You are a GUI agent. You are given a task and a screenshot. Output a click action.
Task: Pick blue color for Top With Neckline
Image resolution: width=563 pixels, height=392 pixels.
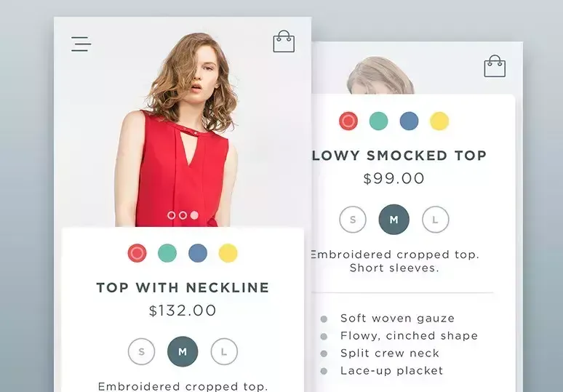tap(198, 253)
